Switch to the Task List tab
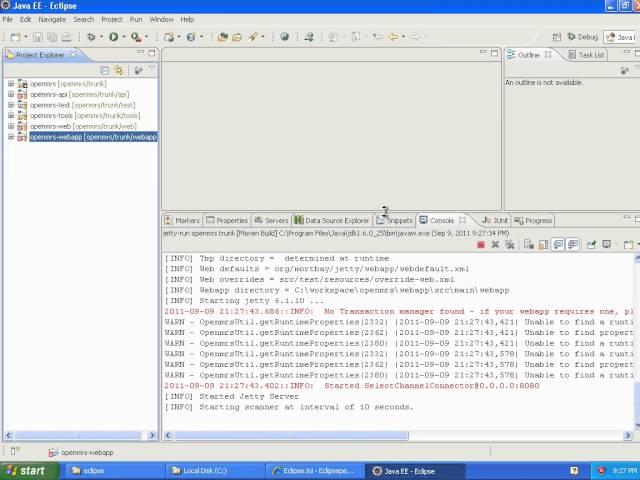The width and height of the screenshot is (640, 480). coord(587,55)
